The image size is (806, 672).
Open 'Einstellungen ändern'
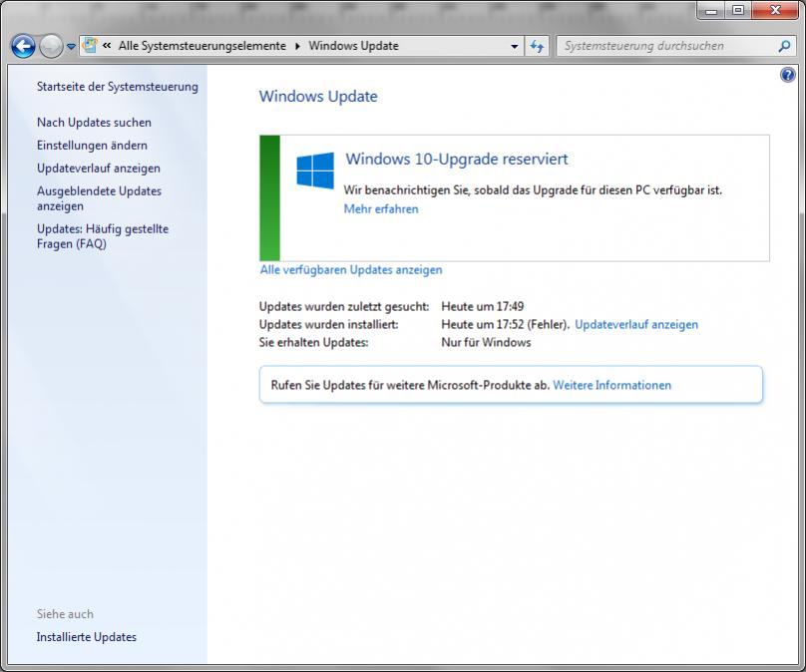tap(92, 146)
